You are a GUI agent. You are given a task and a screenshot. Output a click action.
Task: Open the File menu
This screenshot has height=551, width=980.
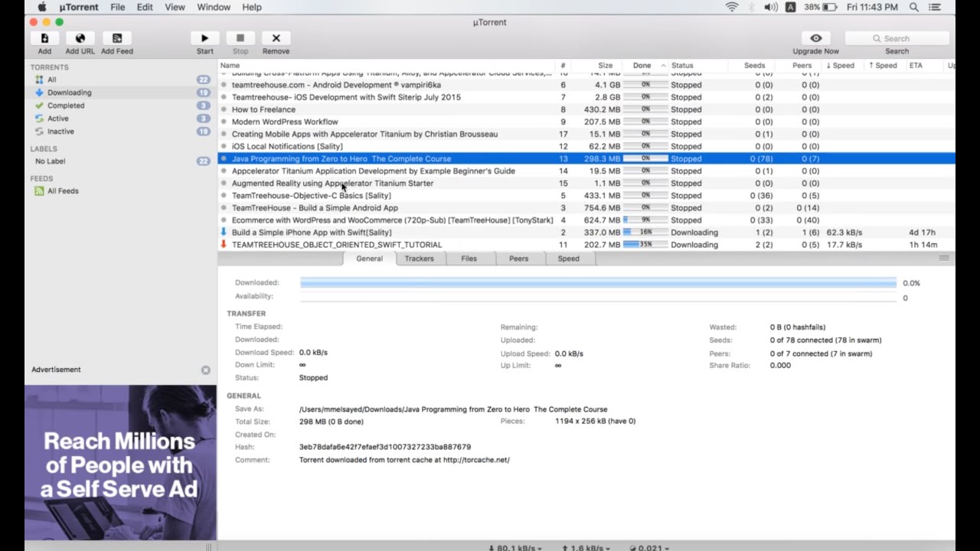[117, 7]
